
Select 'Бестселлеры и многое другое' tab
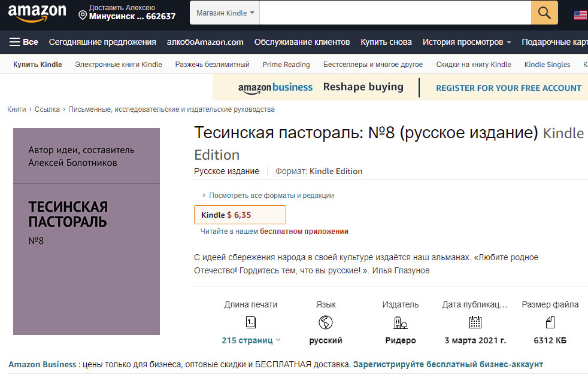[373, 65]
